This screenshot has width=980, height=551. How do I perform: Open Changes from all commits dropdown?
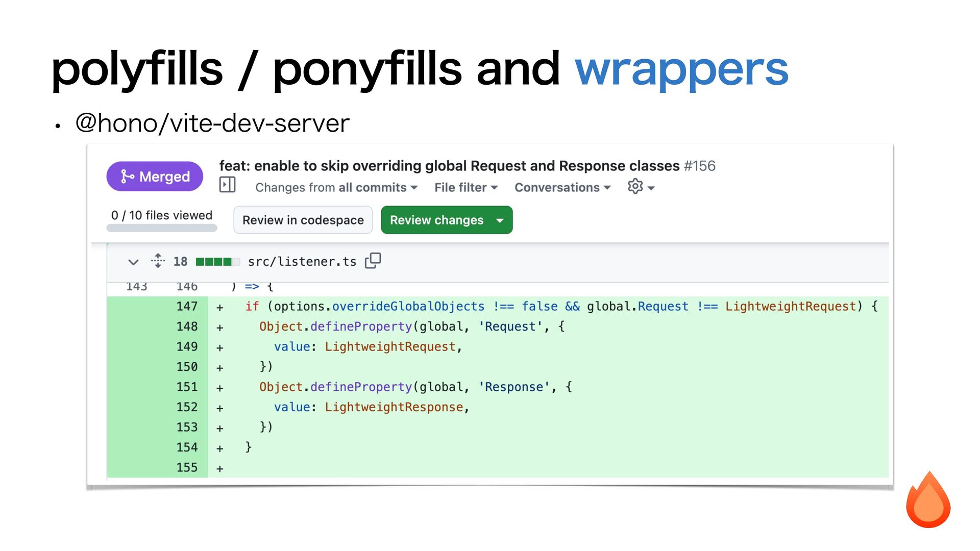(x=336, y=188)
